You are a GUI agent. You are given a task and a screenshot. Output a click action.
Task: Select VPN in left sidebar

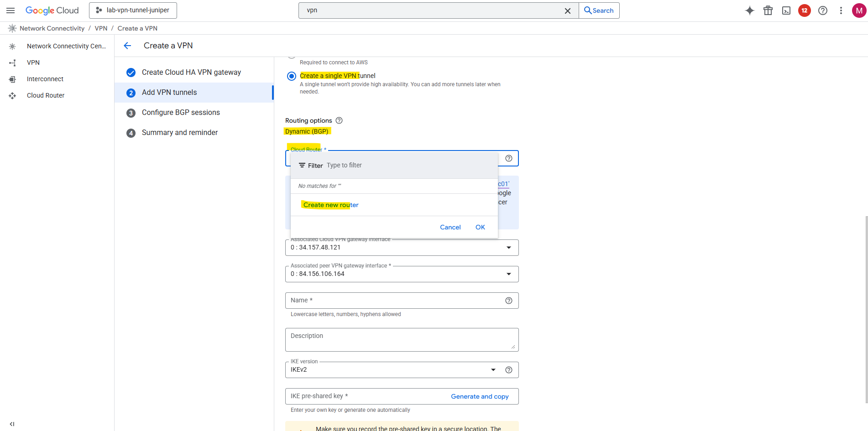pos(33,62)
